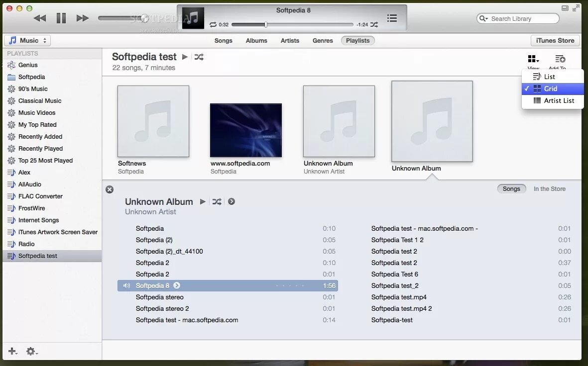Click the Search Library field
588x366 pixels.
[x=518, y=19]
